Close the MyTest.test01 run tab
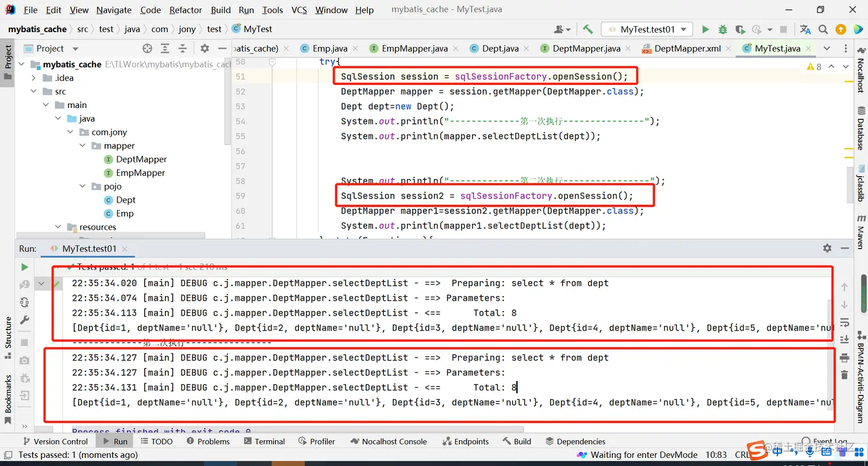 click(126, 249)
